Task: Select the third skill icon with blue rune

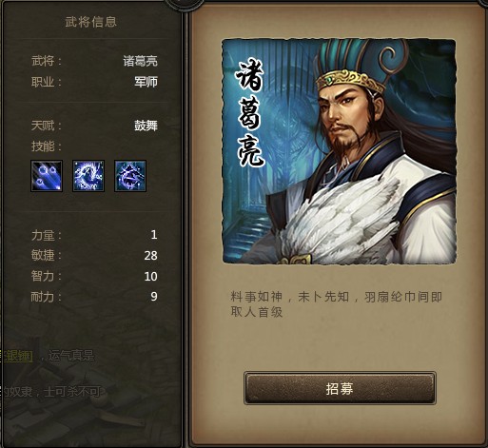Action: pos(130,176)
